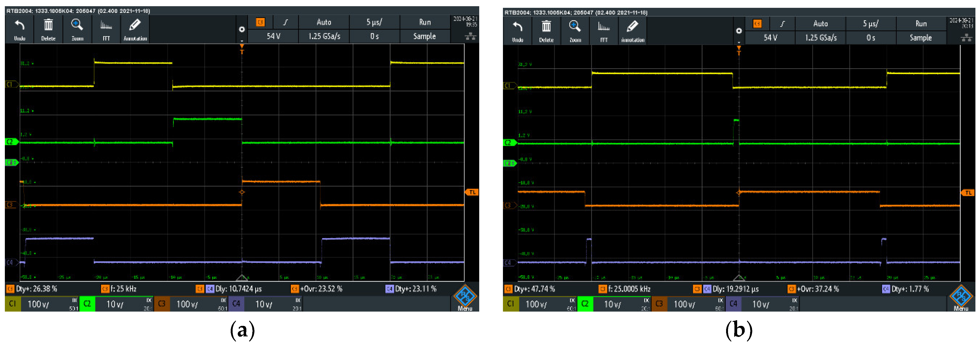Click settings gear icon in left screenshot
The width and height of the screenshot is (980, 345).
241,29
